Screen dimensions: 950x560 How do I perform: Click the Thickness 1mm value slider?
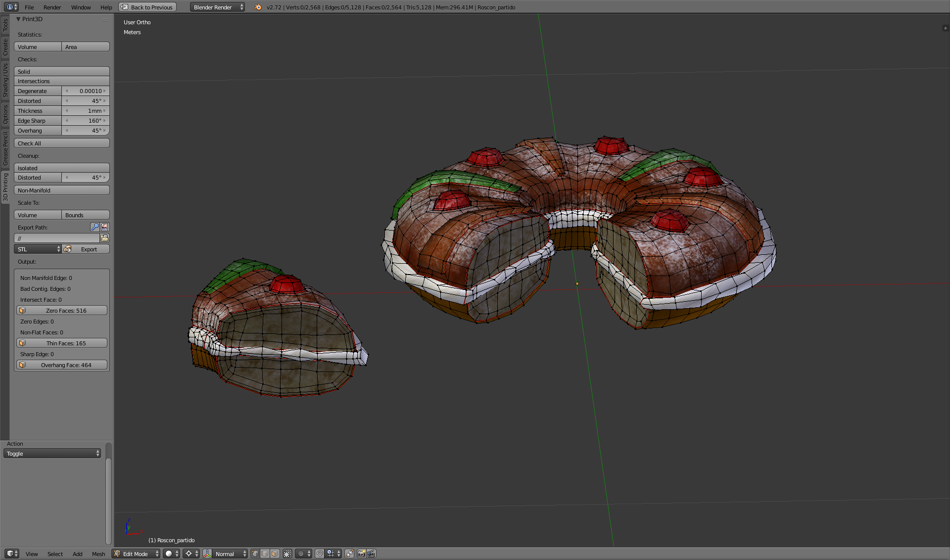click(x=86, y=110)
